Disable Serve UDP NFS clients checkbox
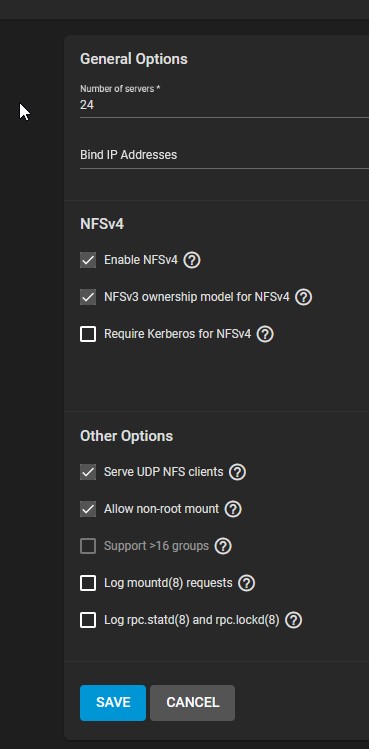Screen dimensions: 369x749 [88, 472]
